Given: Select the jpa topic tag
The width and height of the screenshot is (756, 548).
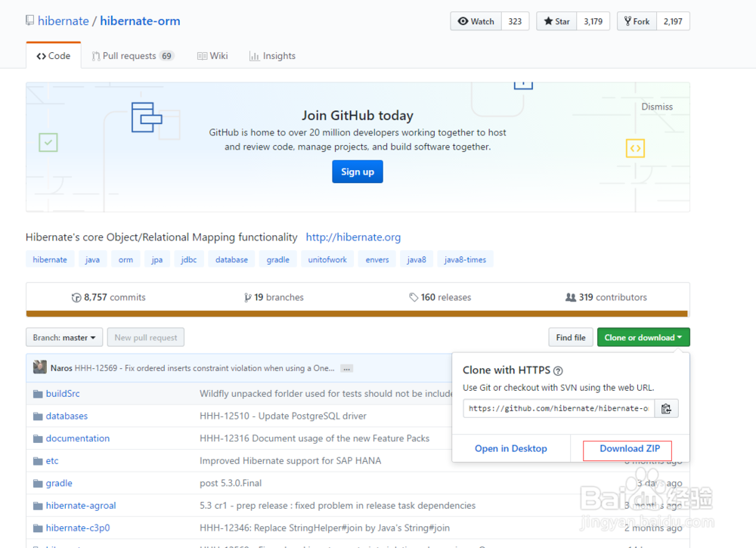Looking at the screenshot, I should tap(157, 259).
